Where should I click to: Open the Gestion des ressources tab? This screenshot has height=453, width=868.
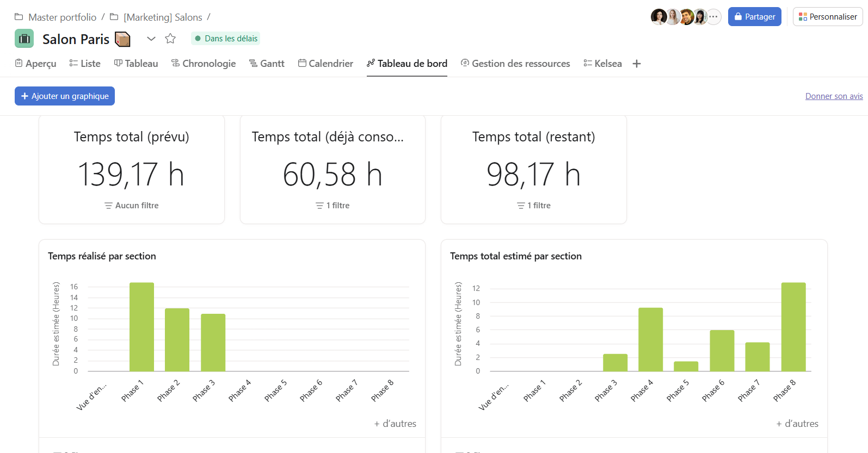tap(515, 64)
